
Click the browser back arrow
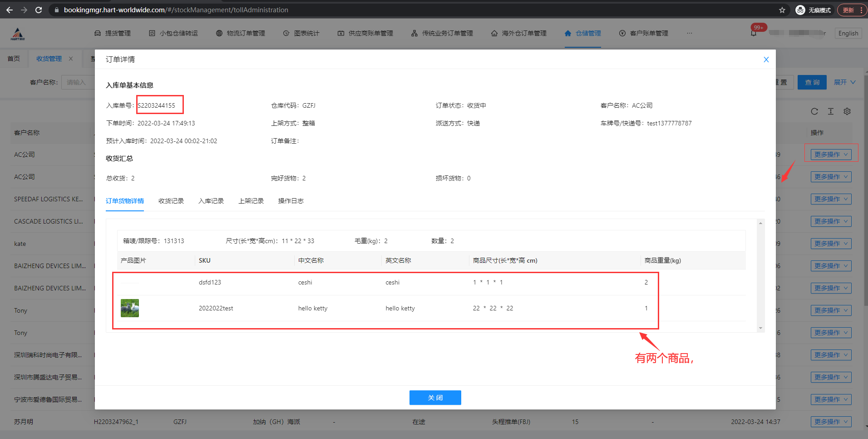10,10
